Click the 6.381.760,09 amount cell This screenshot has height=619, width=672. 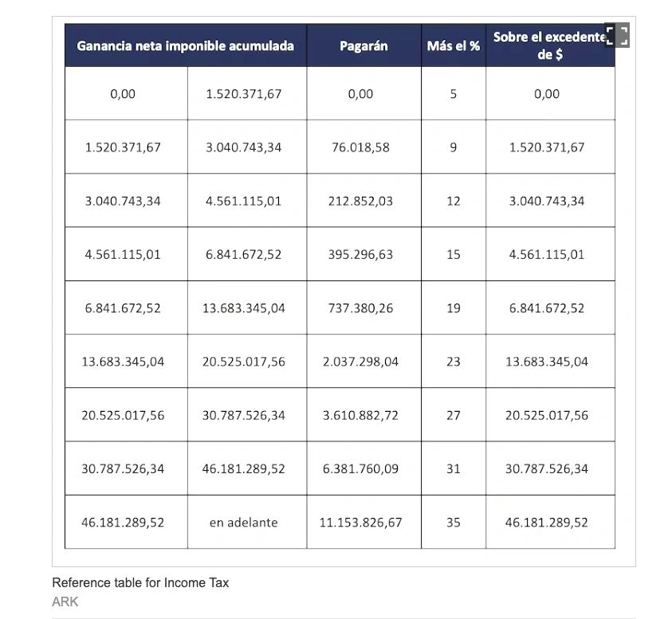click(360, 469)
